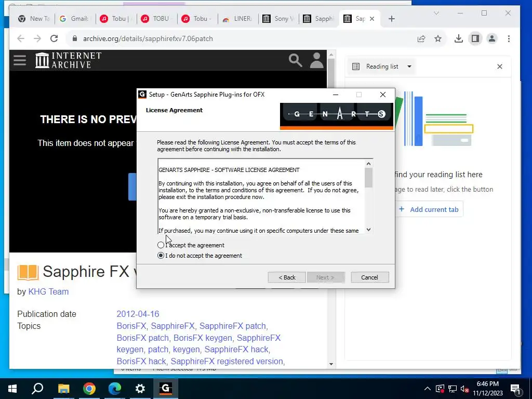
Task: Select 'I accept the agreement' radio button
Action: point(161,245)
